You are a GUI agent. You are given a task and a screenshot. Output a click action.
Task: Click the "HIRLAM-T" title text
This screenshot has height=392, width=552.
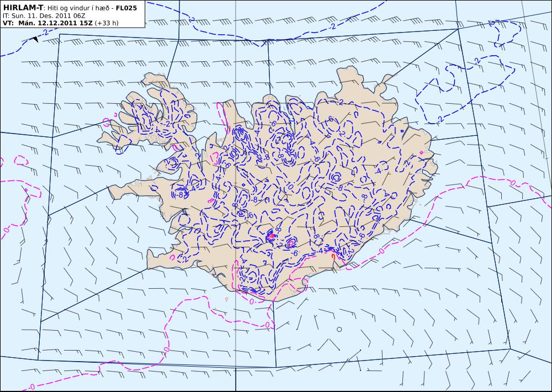tap(23, 8)
